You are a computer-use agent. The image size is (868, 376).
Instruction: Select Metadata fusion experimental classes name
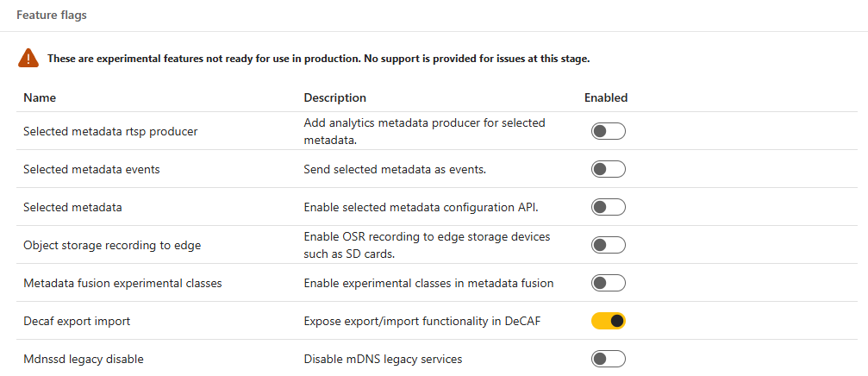(122, 284)
